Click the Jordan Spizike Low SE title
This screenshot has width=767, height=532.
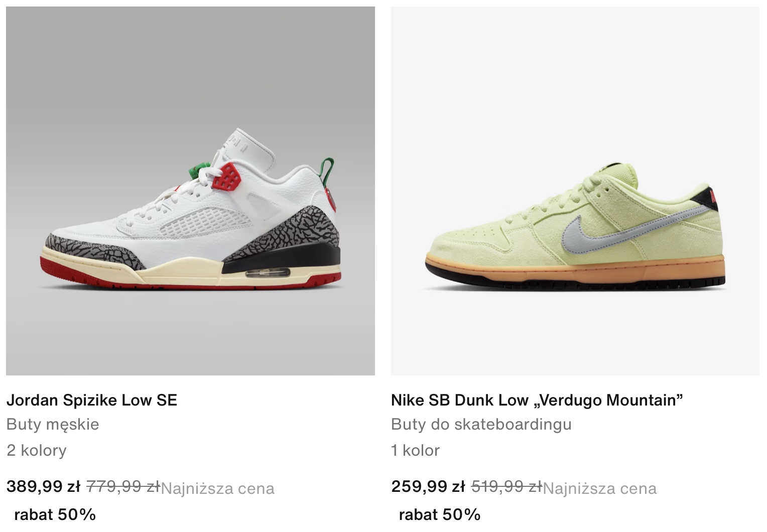92,400
